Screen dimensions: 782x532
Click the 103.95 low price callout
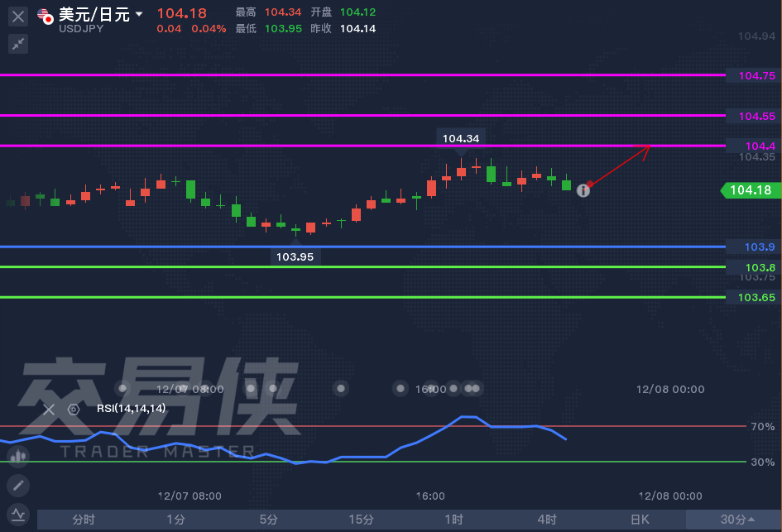click(295, 256)
